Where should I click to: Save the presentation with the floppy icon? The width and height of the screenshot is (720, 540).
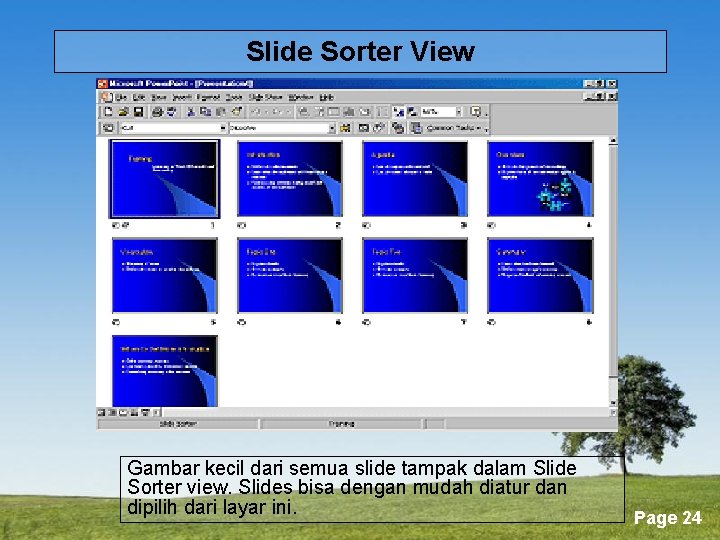click(x=138, y=112)
